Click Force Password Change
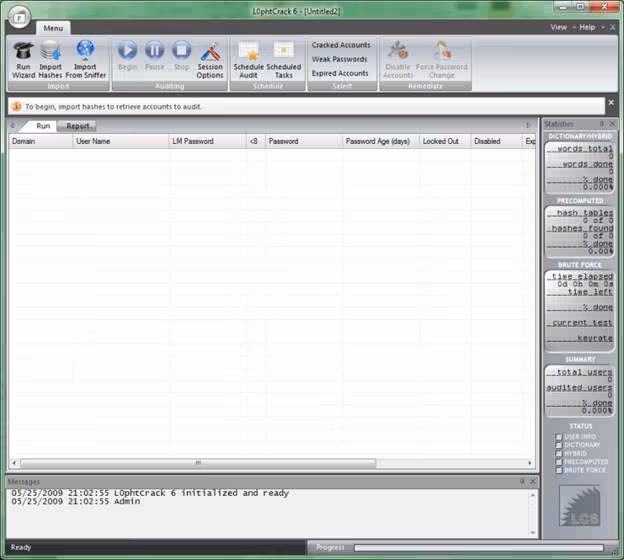Viewport: 624px width, 560px height. coord(442,60)
